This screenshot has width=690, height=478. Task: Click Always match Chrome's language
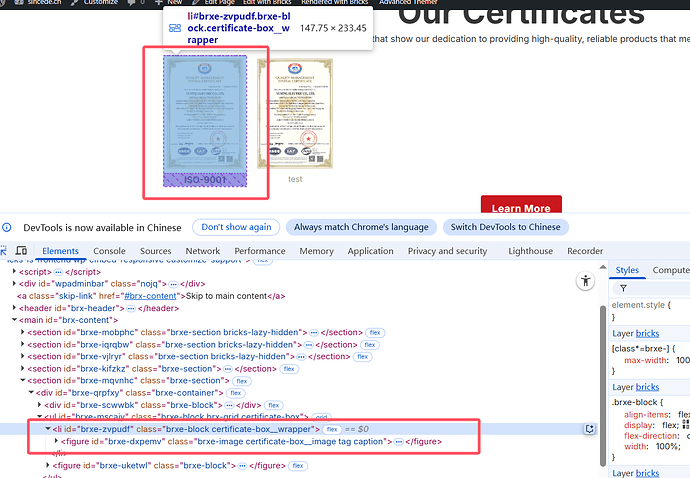pos(361,227)
